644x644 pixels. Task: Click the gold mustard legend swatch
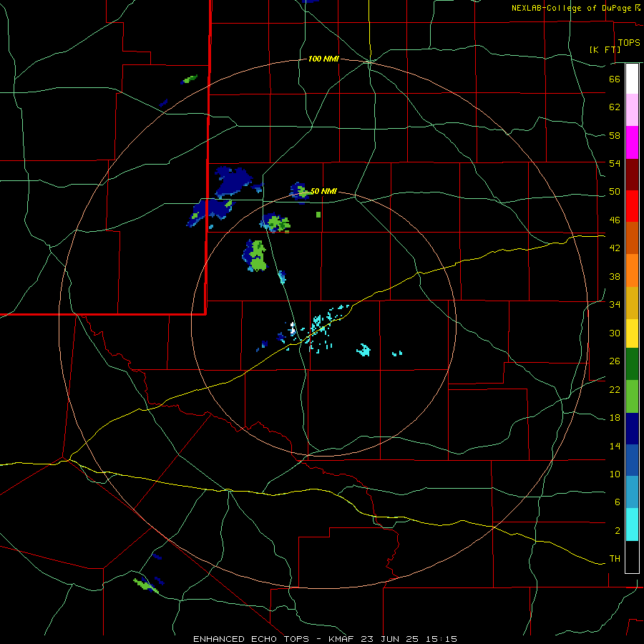pyautogui.click(x=632, y=303)
